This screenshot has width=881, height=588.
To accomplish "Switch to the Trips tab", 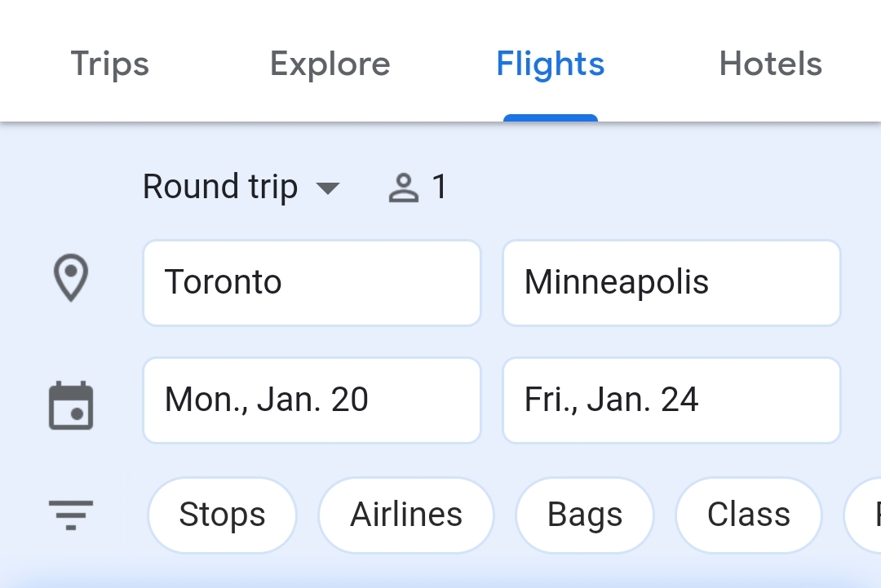I will point(110,64).
